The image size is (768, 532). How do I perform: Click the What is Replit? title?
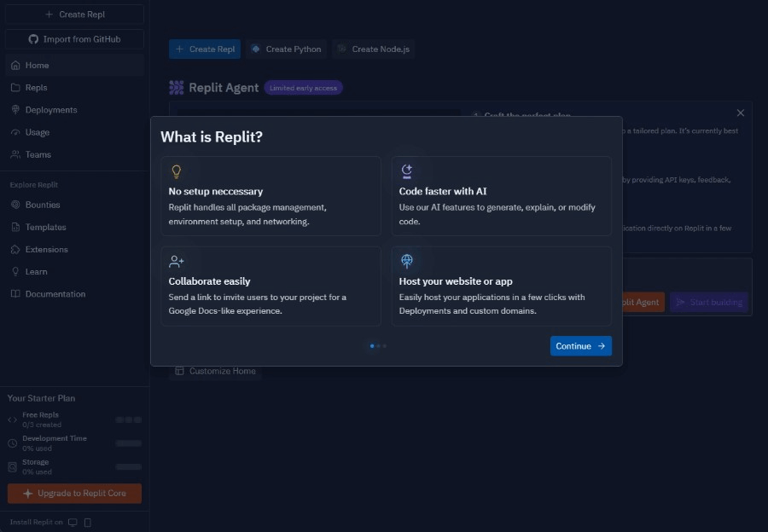click(x=212, y=137)
